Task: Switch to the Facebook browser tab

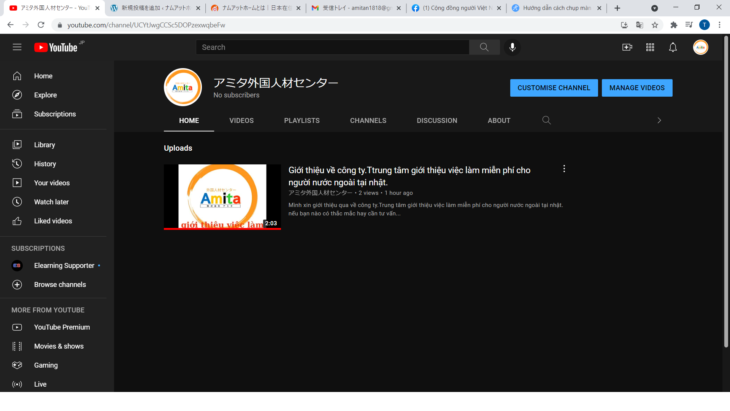Action: (x=456, y=8)
